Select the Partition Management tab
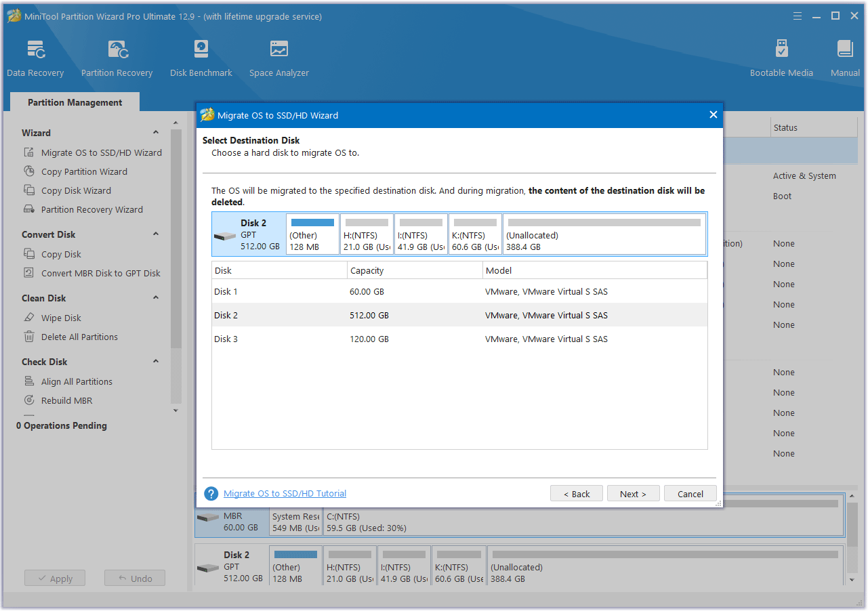This screenshot has height=611, width=868. 75,102
